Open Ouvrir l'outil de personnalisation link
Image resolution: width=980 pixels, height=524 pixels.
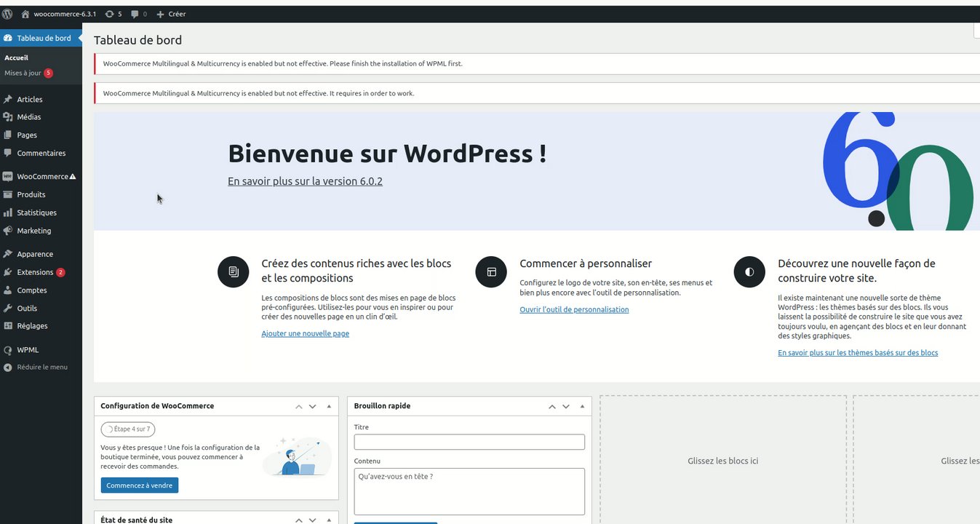tap(574, 309)
